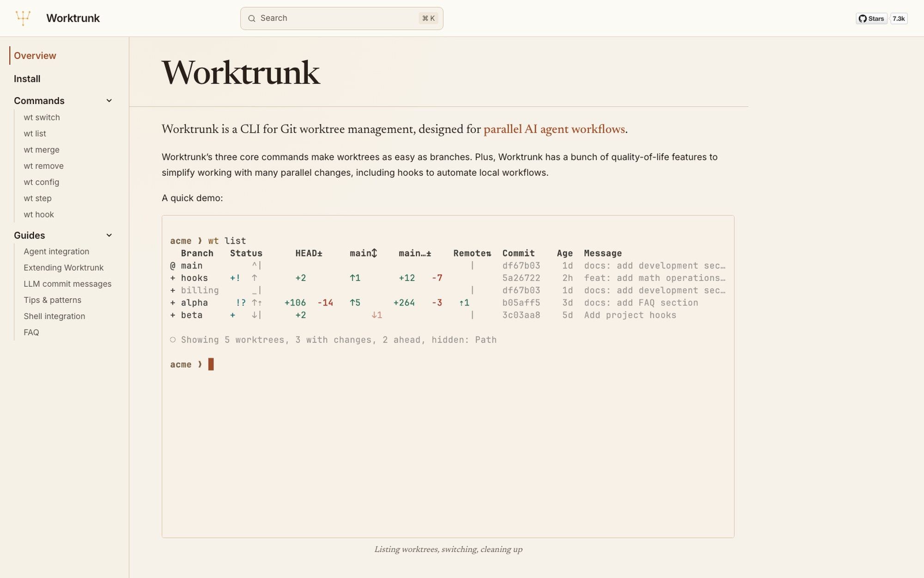Click the 7.3k star count badge
924x578 pixels.
tap(899, 18)
